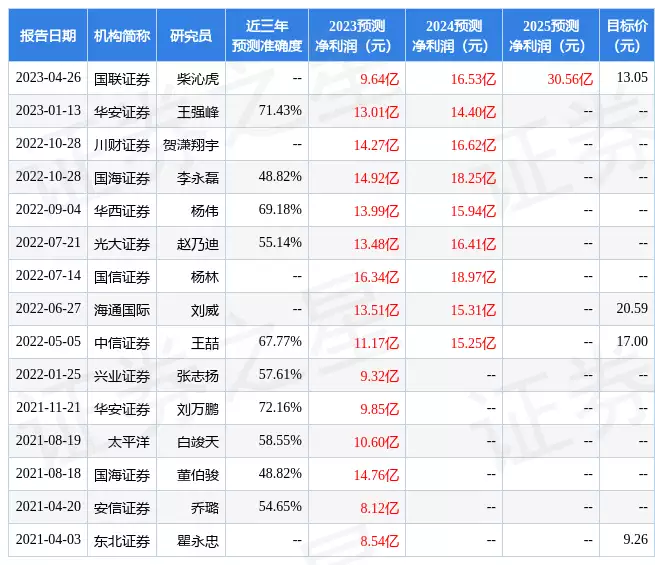Viewport: 655px width, 565px height.
Task: Select the date 2023-01-13
Action: tap(48, 111)
